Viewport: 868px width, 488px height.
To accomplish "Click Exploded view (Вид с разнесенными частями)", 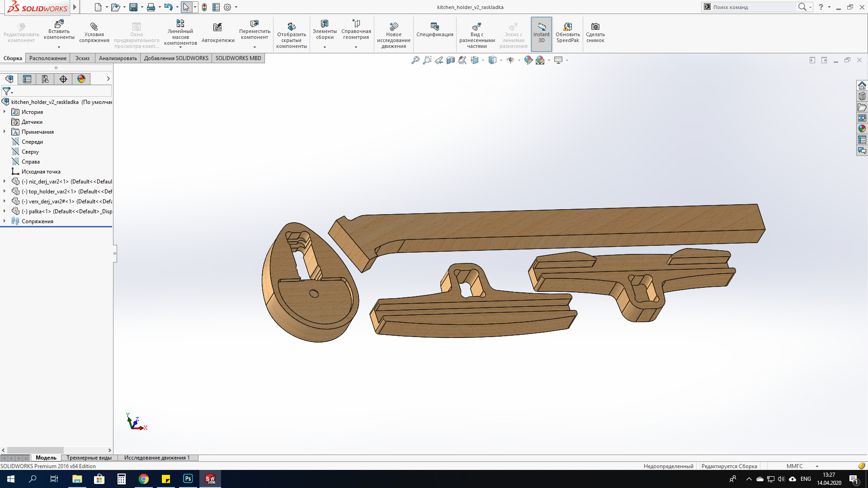I will pos(477,35).
